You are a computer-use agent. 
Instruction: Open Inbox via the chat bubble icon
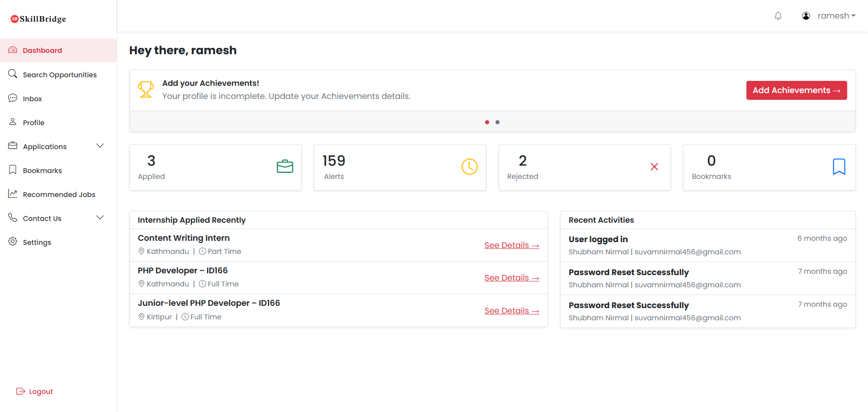[x=13, y=98]
